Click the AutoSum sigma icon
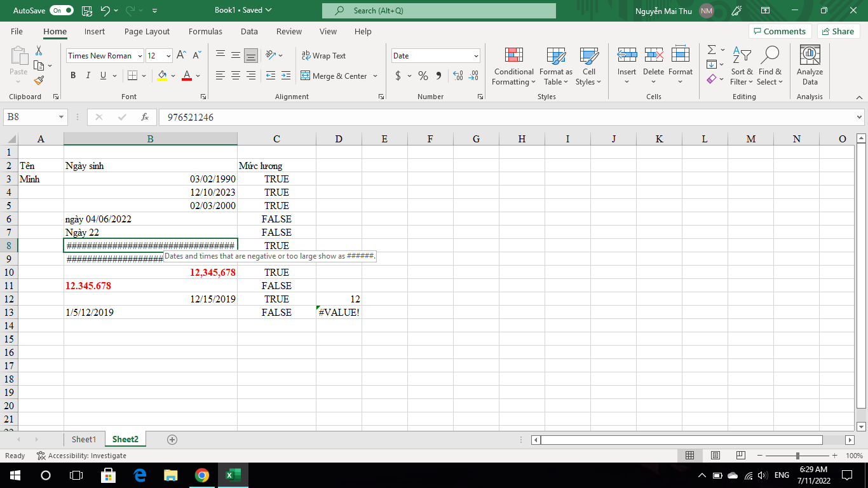 click(712, 50)
